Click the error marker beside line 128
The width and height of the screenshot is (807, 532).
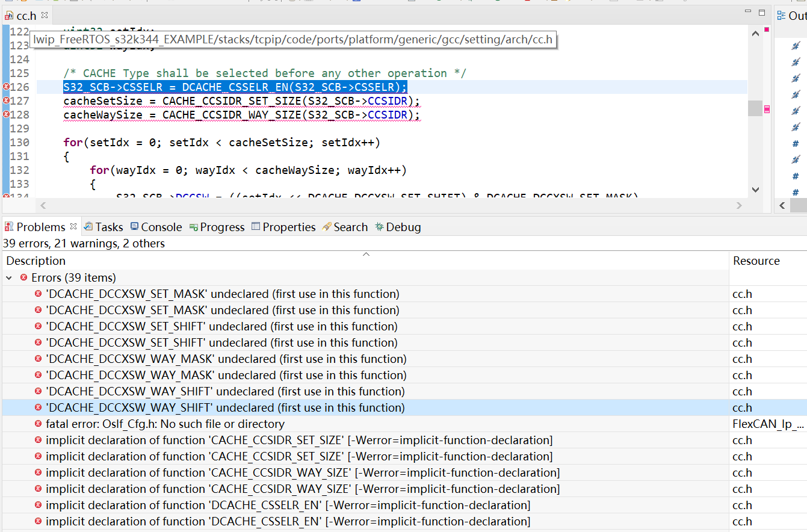coord(7,114)
